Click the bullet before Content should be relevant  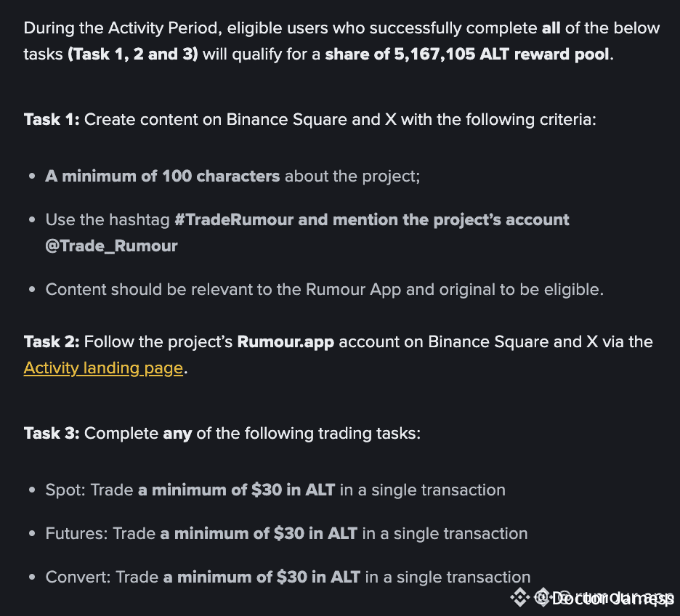[32, 290]
